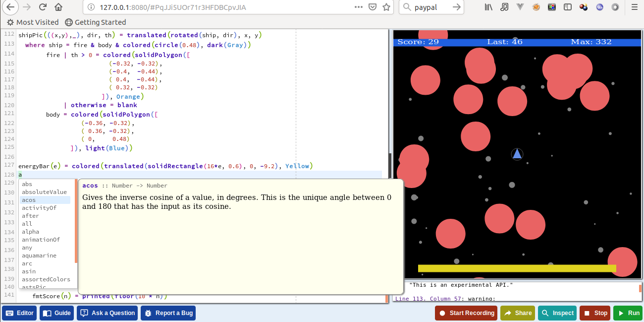Open the Inspect tool
644x322 pixels.
click(x=557, y=313)
